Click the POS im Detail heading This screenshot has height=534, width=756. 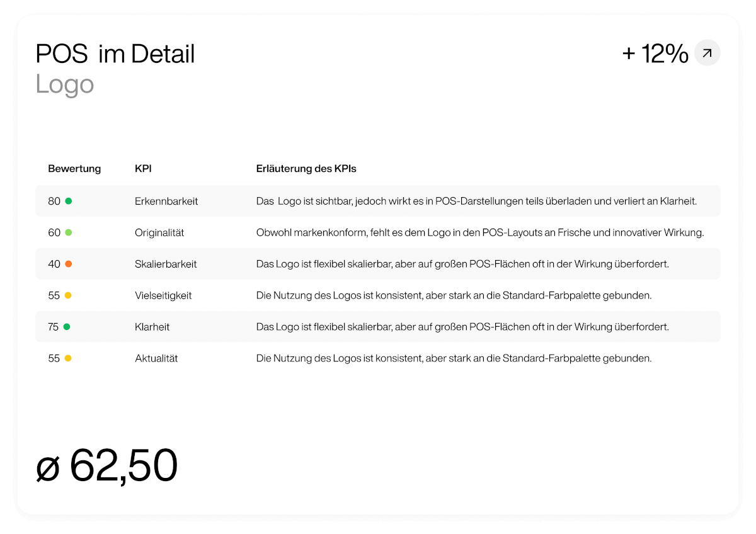click(x=115, y=54)
